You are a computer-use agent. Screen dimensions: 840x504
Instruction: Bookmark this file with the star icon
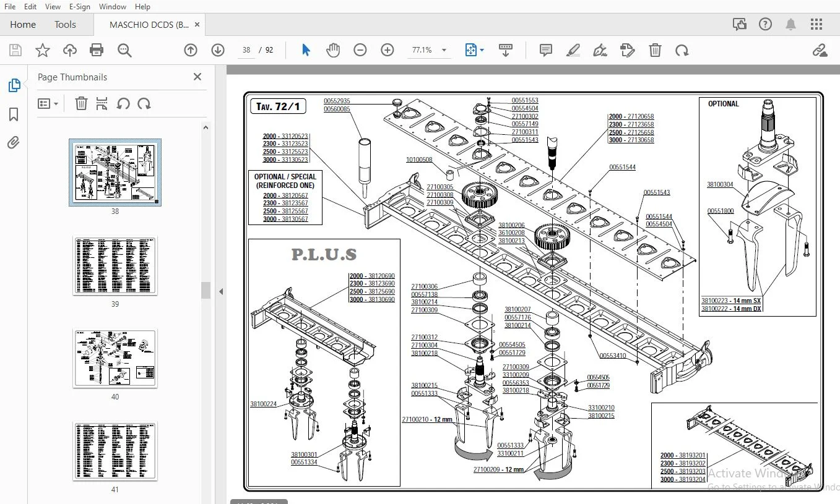[43, 50]
